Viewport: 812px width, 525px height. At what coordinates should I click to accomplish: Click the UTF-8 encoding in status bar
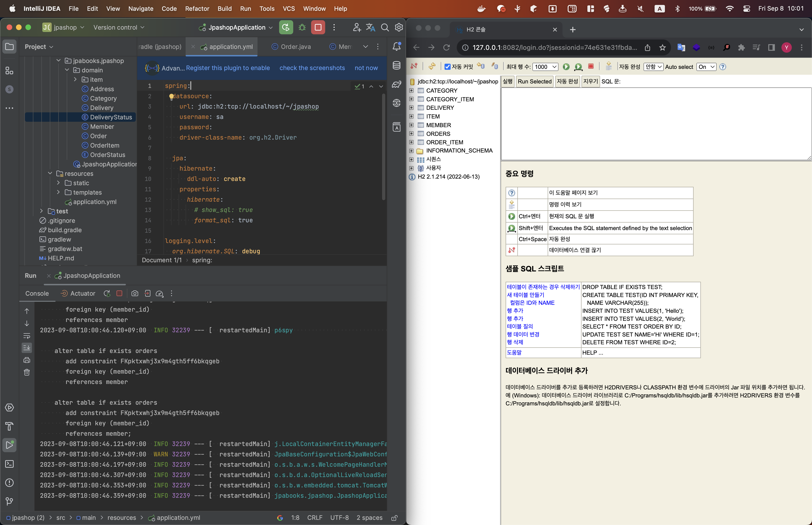click(339, 518)
